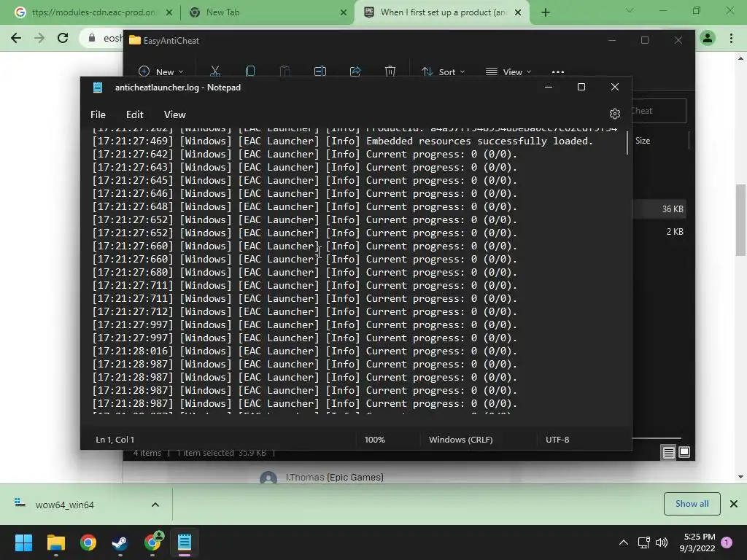
Task: Click the Size column header in Explorer
Action: pos(643,141)
